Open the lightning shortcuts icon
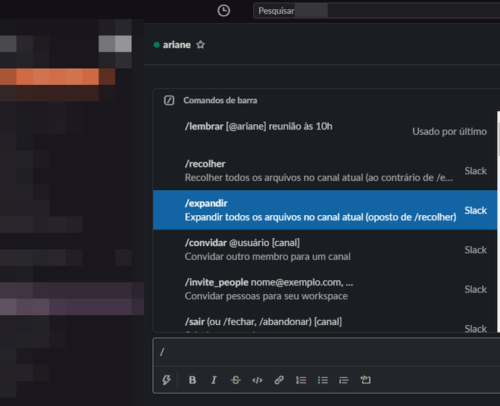 coord(166,380)
